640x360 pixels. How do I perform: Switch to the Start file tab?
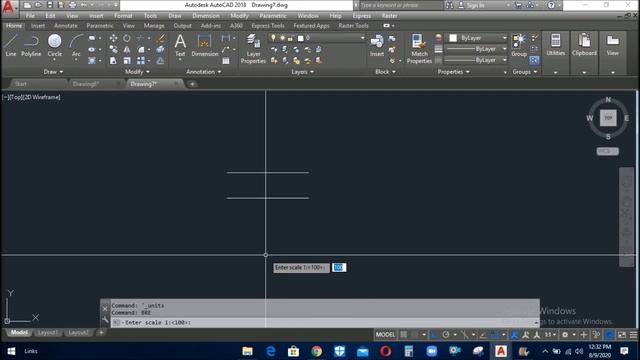point(21,84)
